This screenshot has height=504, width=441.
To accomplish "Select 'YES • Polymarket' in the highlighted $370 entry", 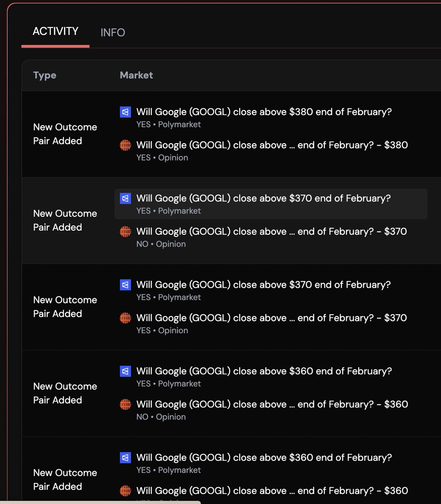I will coord(168,211).
